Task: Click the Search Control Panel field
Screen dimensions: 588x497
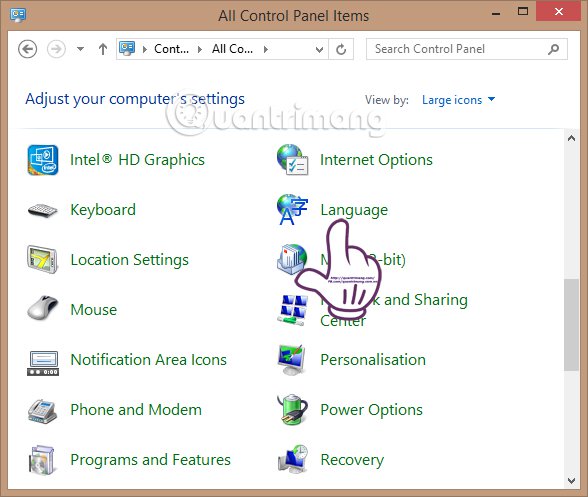Action: tap(466, 49)
